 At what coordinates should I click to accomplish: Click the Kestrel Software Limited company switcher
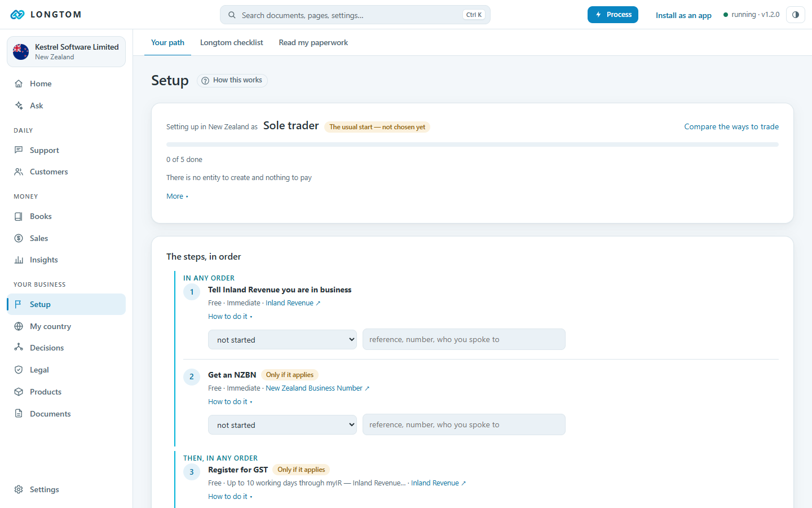pos(66,52)
